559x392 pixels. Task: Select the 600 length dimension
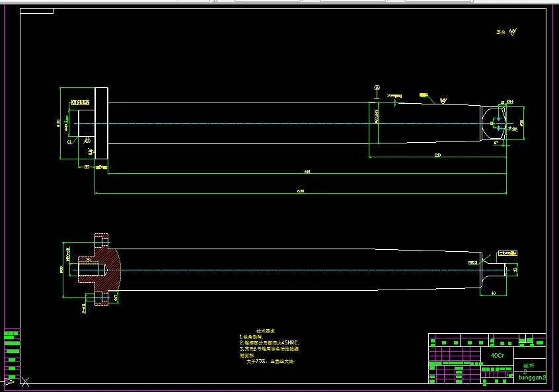[x=307, y=172]
